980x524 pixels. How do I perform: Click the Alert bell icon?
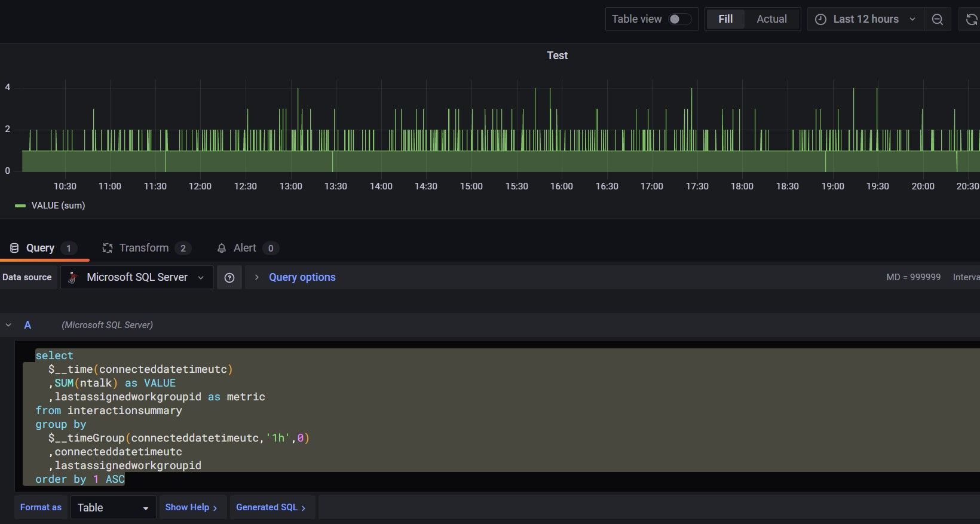(222, 248)
